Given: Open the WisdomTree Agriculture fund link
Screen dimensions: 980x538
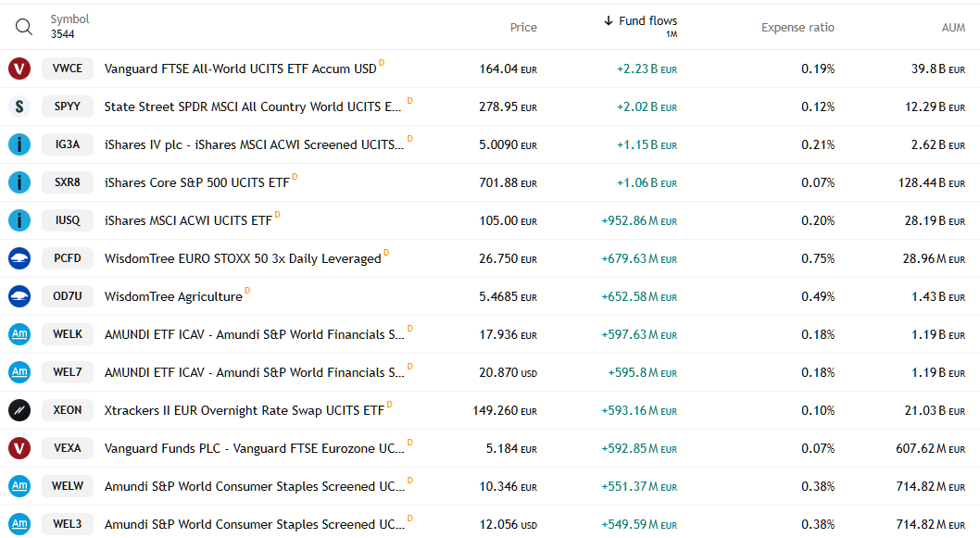Looking at the screenshot, I should point(173,297).
